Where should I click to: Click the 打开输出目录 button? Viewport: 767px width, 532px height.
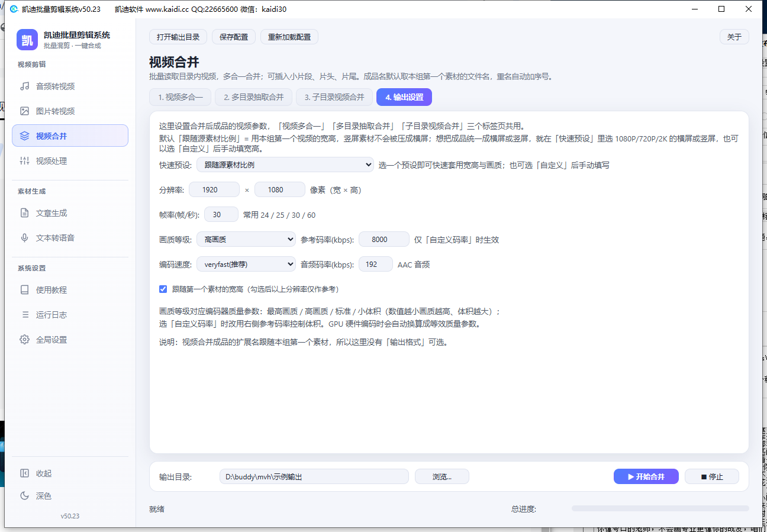click(x=178, y=37)
